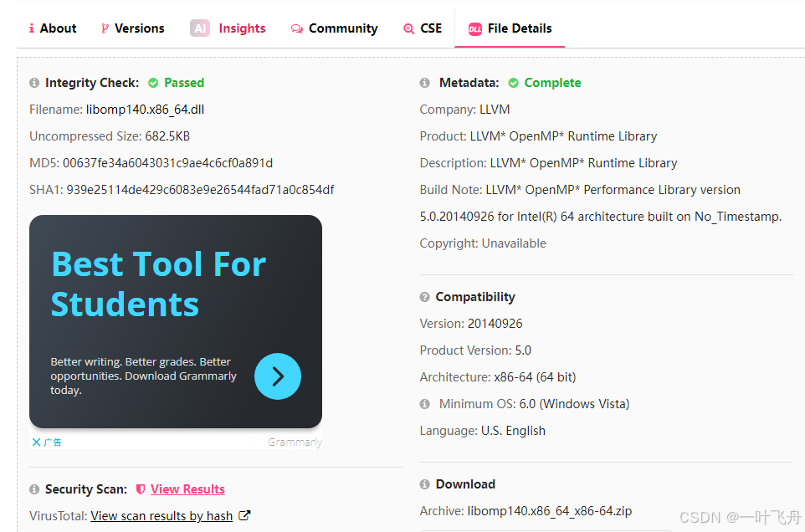Viewport: 805px width, 532px height.
Task: Click the external link icon after VirusTotal link
Action: click(244, 515)
